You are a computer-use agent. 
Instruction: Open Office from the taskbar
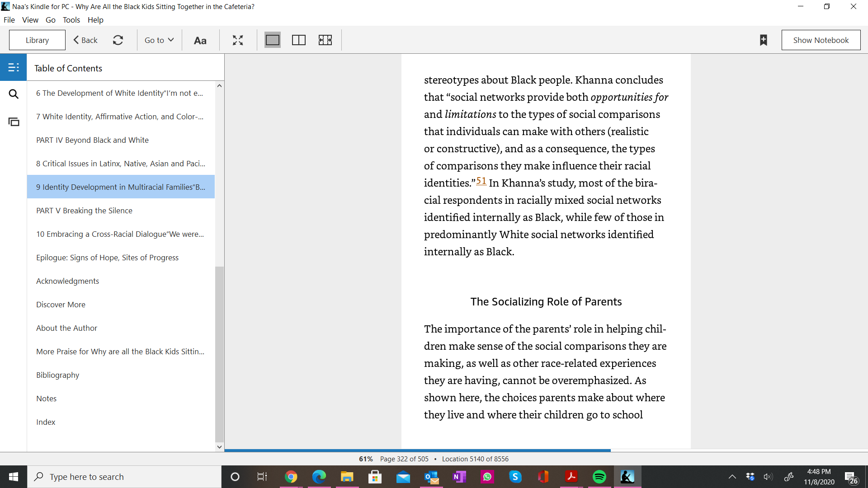pyautogui.click(x=543, y=477)
